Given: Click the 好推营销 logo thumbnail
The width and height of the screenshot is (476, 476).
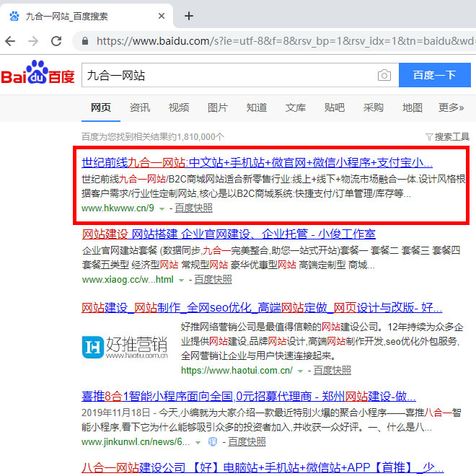Looking at the screenshot, I should pos(125,348).
